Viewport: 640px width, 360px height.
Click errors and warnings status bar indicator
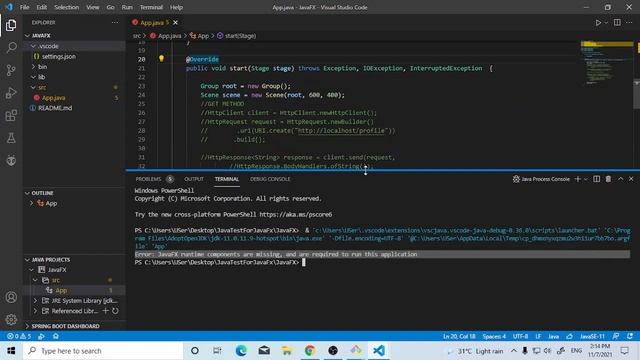(19, 336)
